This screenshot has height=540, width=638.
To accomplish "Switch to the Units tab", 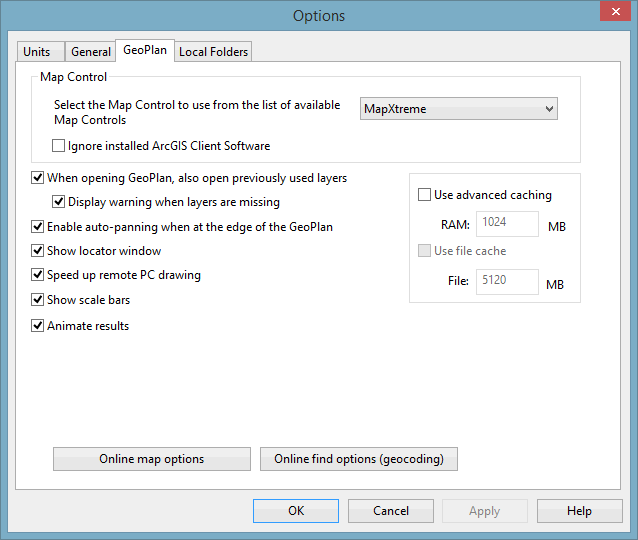I will coord(36,52).
